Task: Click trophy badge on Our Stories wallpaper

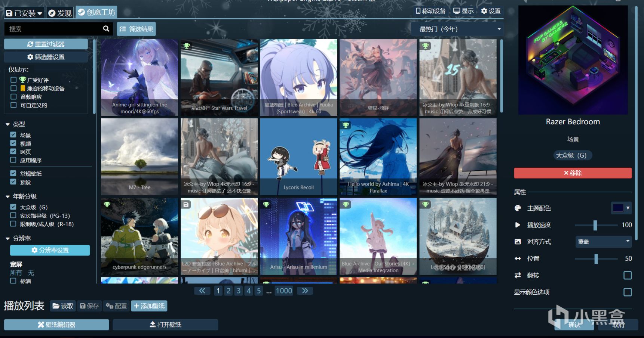Action: pyautogui.click(x=346, y=204)
